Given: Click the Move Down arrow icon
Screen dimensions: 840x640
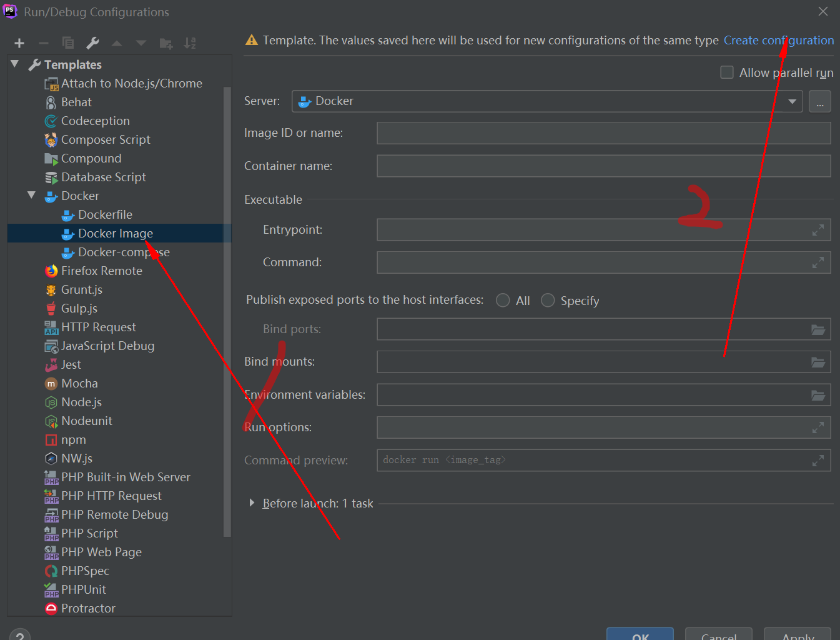Looking at the screenshot, I should [141, 43].
